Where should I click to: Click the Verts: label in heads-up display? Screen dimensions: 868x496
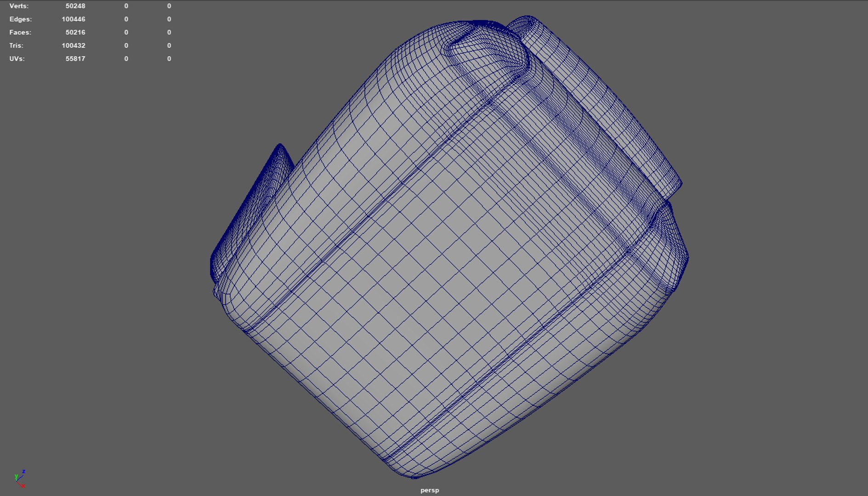click(19, 6)
